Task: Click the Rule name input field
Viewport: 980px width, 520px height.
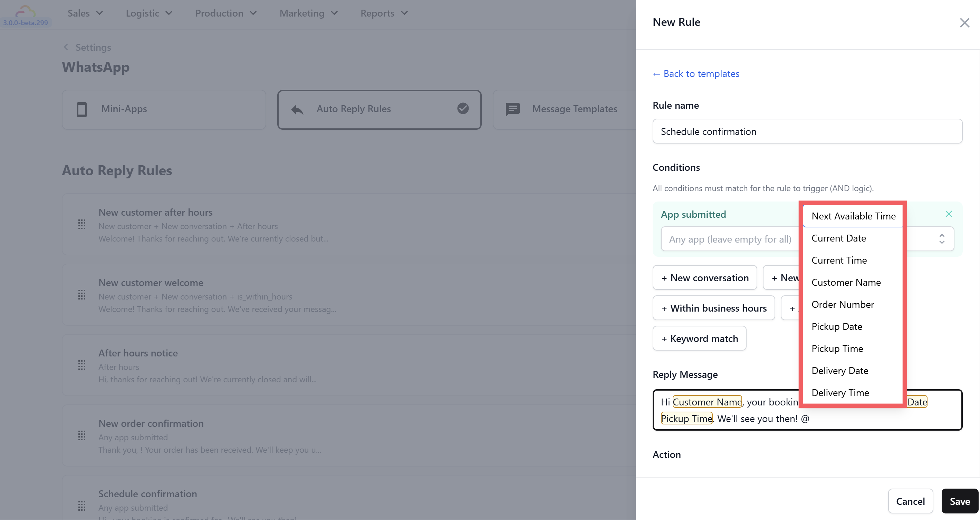Action: click(x=807, y=131)
